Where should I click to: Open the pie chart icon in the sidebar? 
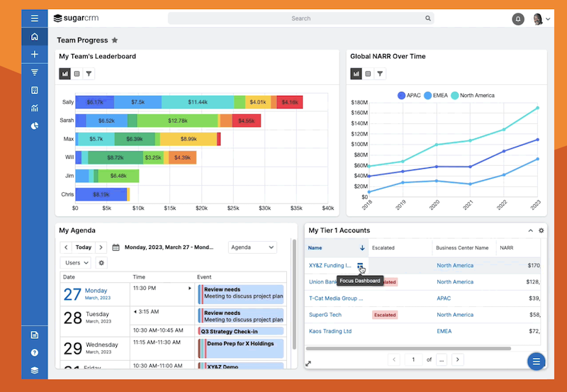click(x=34, y=126)
